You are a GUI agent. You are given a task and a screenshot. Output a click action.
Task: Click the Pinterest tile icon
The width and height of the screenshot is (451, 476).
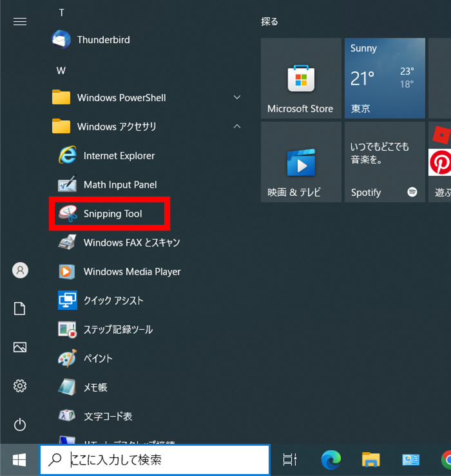[440, 162]
